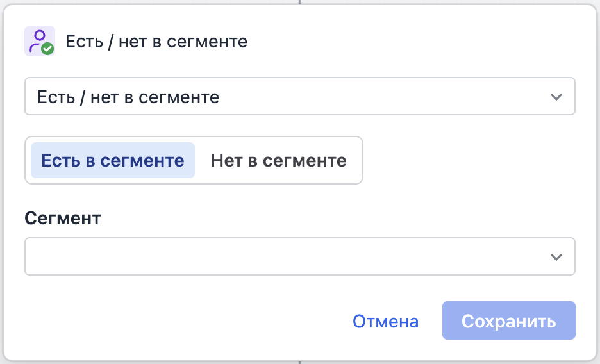Click the connector line above the dialog
The height and width of the screenshot is (364, 600).
pyautogui.click(x=299, y=2)
